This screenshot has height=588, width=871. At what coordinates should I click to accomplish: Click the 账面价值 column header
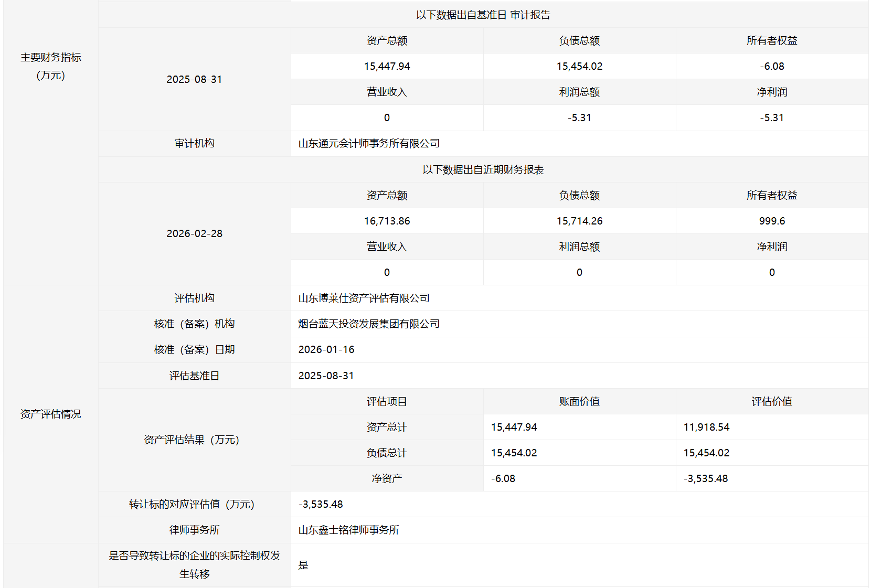[579, 402]
